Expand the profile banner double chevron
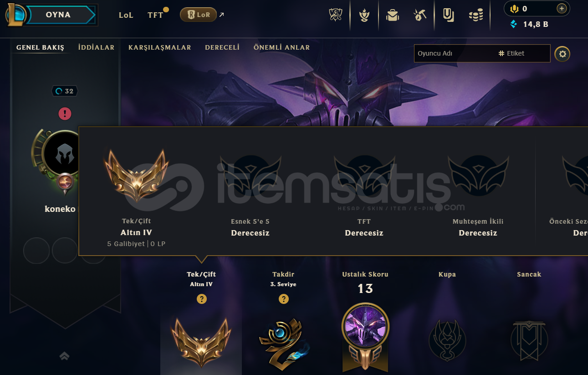 coord(64,356)
